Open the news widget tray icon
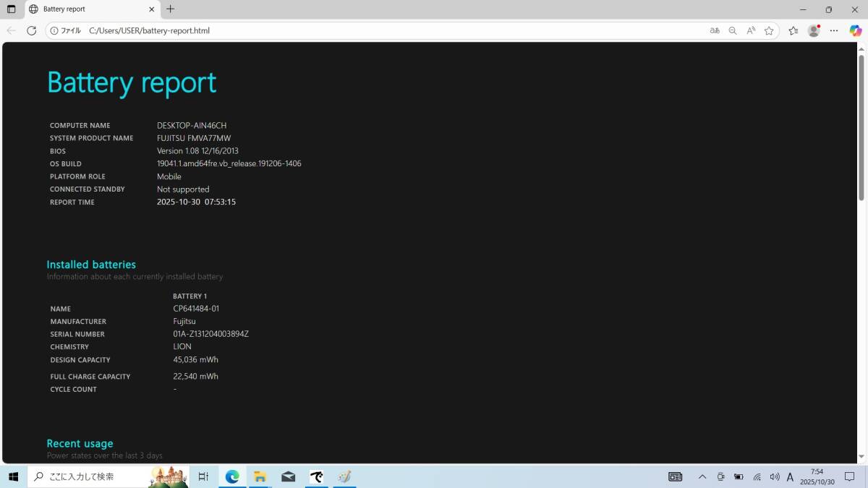This screenshot has height=488, width=868. pos(675,476)
